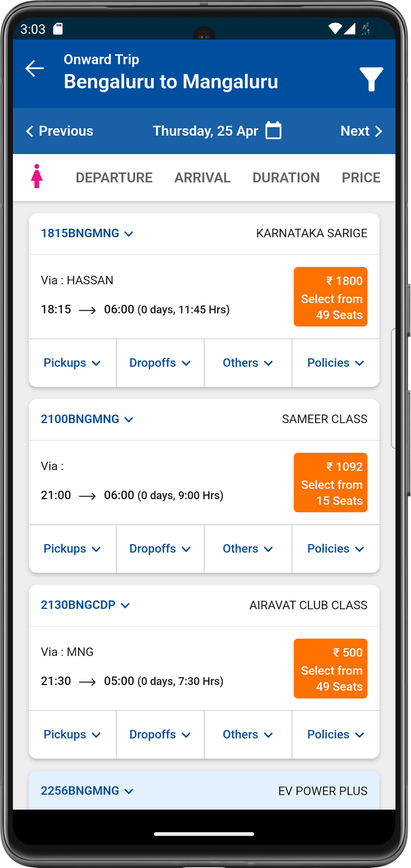The image size is (411, 868).
Task: Expand 2100BNGMNG trip details
Action: 87,419
